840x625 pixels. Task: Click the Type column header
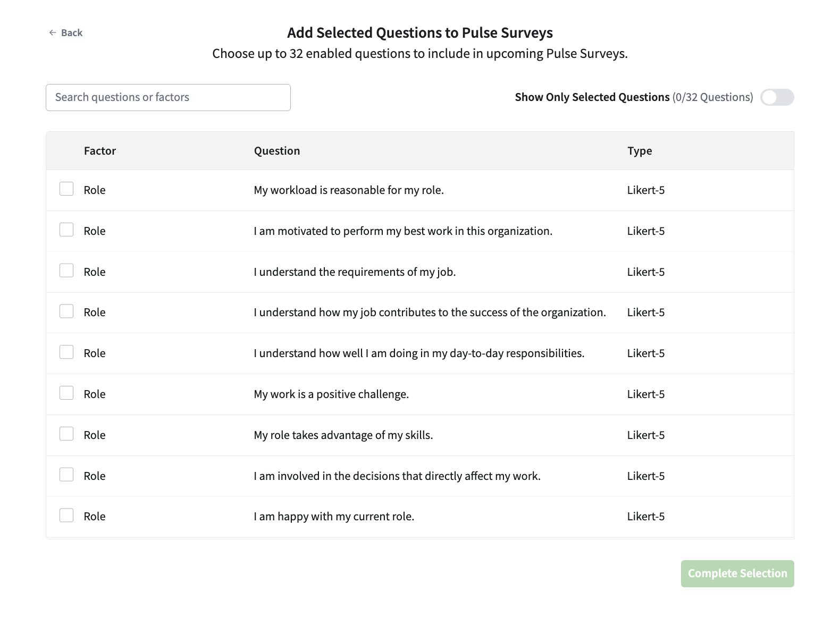tap(640, 151)
